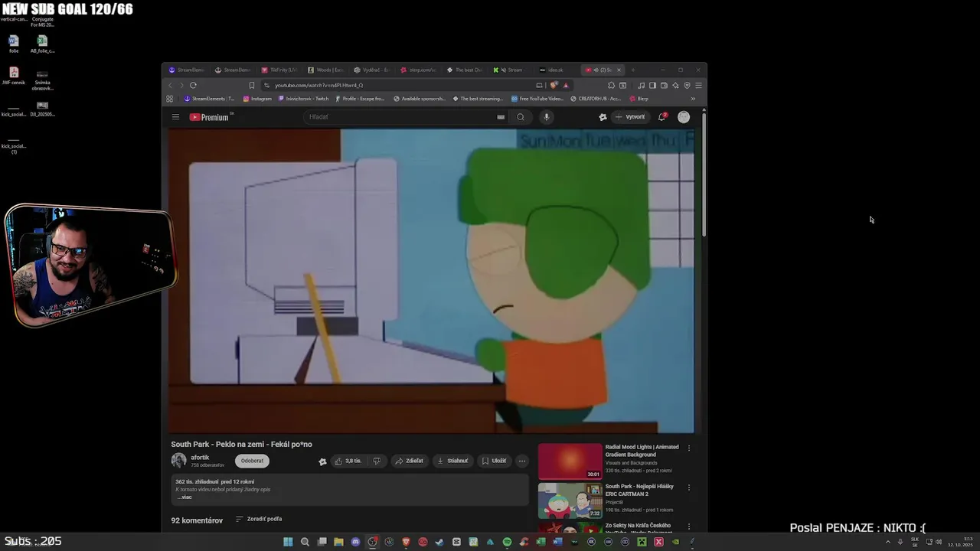Start voice search with microphone icon
This screenshot has height=551, width=980.
546,117
